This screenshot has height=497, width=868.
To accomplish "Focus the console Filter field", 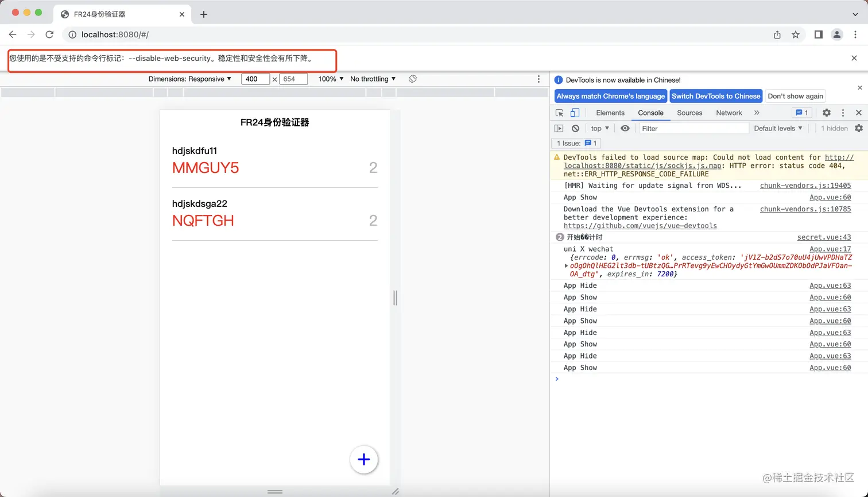I will [x=693, y=128].
